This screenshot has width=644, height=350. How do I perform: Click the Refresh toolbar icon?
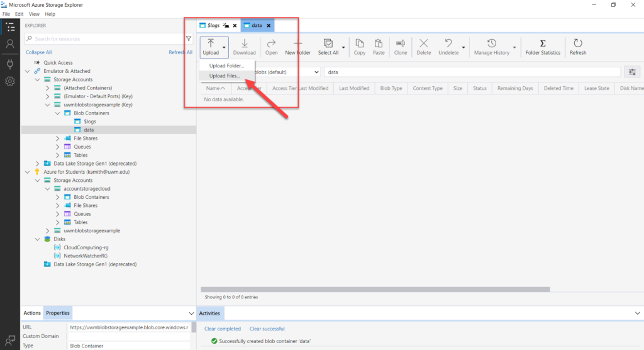coord(578,47)
